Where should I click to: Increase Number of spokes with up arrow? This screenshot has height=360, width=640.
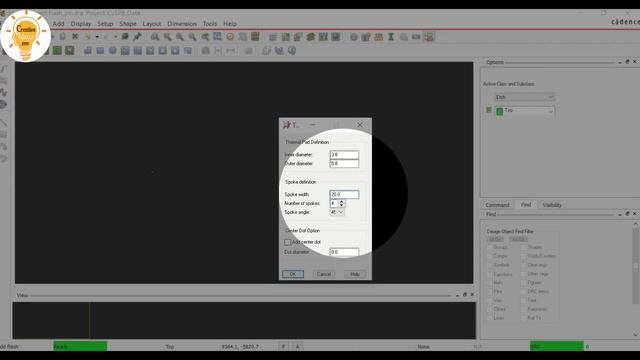click(342, 201)
